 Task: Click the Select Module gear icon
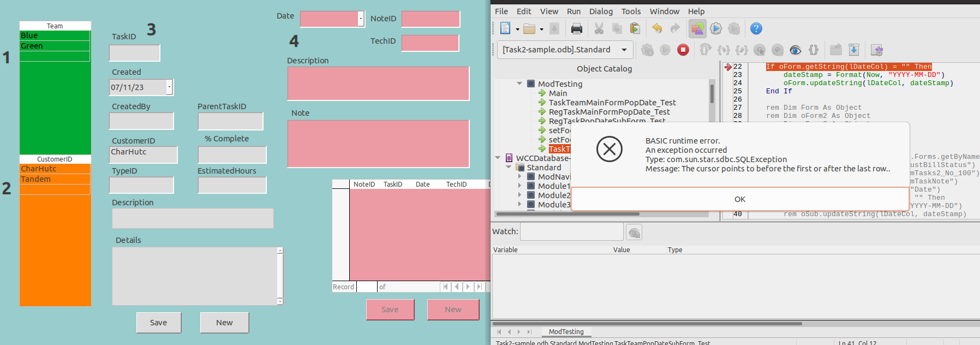[x=734, y=28]
